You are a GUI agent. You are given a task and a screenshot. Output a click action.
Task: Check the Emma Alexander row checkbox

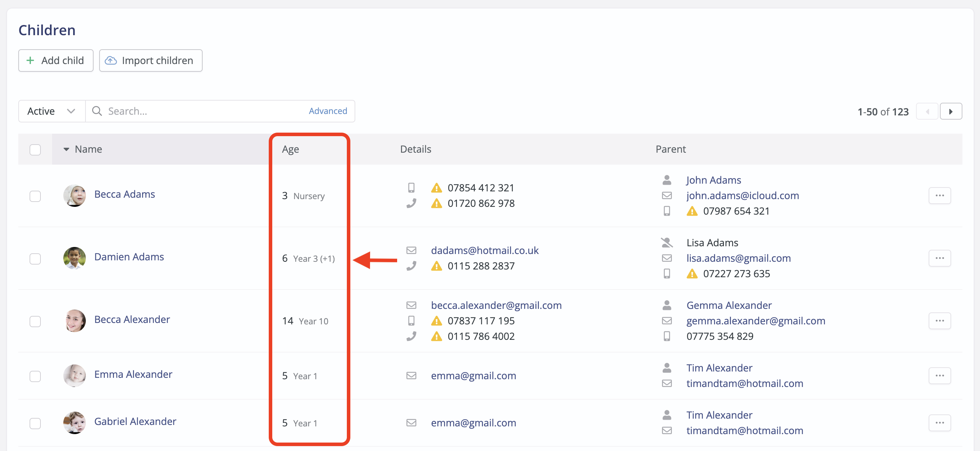(x=35, y=376)
